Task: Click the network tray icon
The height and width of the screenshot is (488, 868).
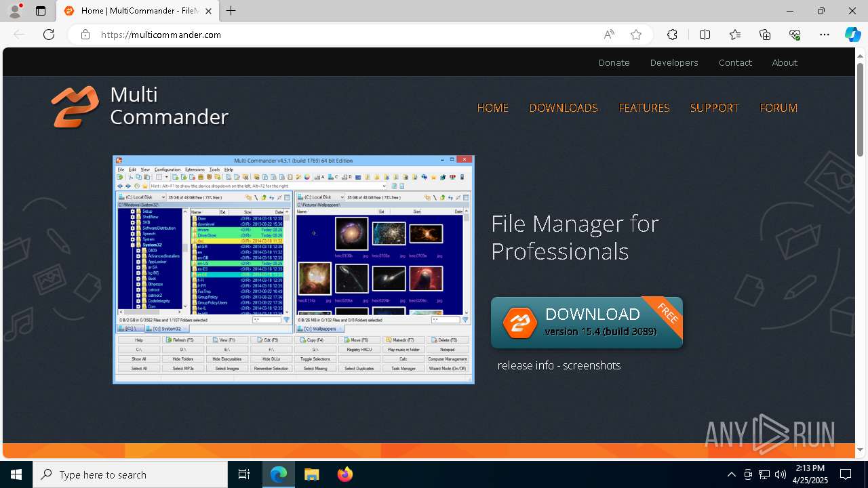Action: point(764,474)
